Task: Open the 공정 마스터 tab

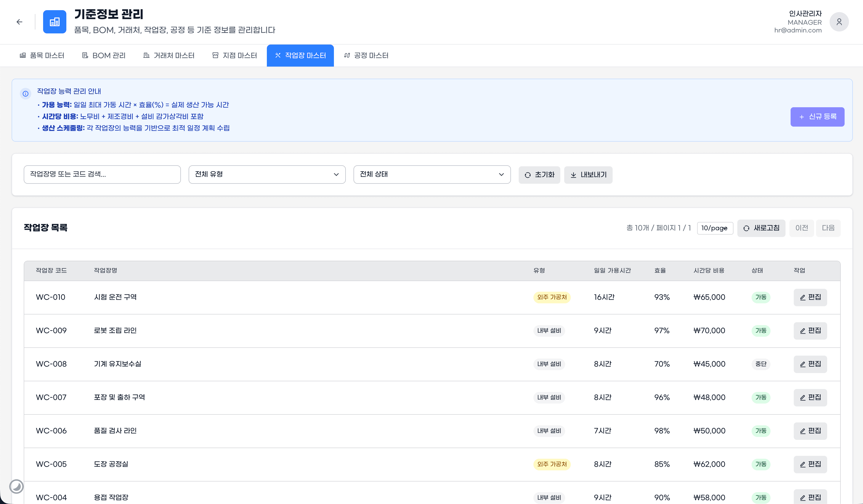Action: click(366, 55)
